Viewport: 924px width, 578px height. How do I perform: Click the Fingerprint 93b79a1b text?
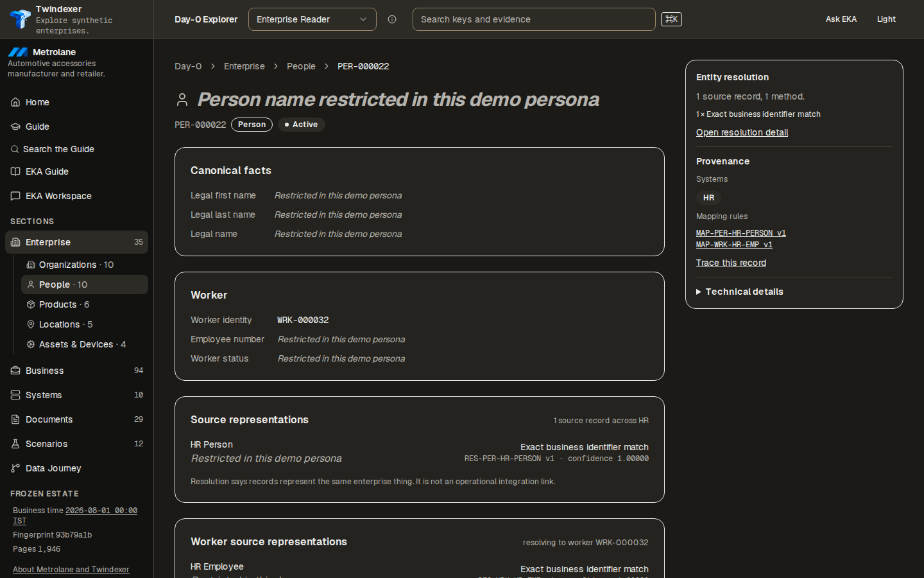[x=53, y=535]
